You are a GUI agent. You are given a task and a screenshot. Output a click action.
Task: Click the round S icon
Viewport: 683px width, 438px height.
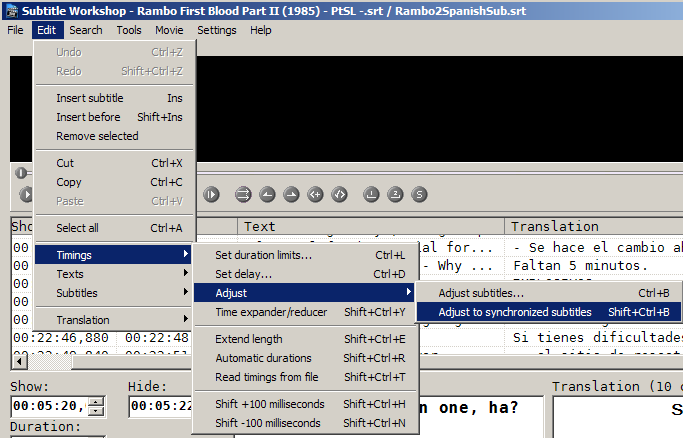point(419,194)
